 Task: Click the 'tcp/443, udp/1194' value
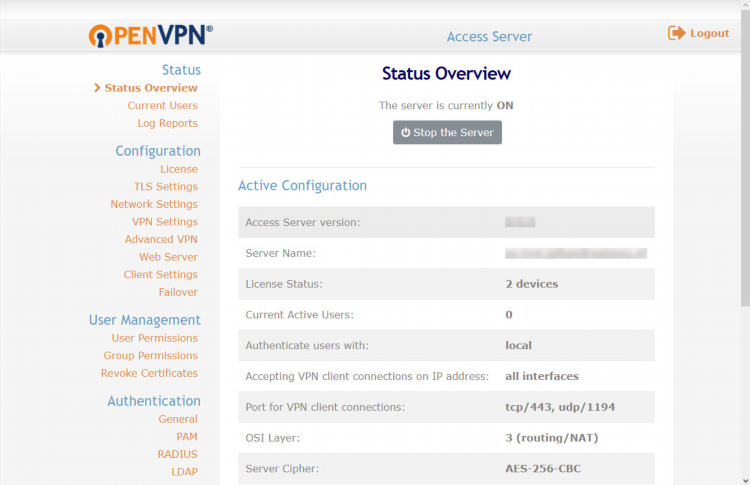560,408
